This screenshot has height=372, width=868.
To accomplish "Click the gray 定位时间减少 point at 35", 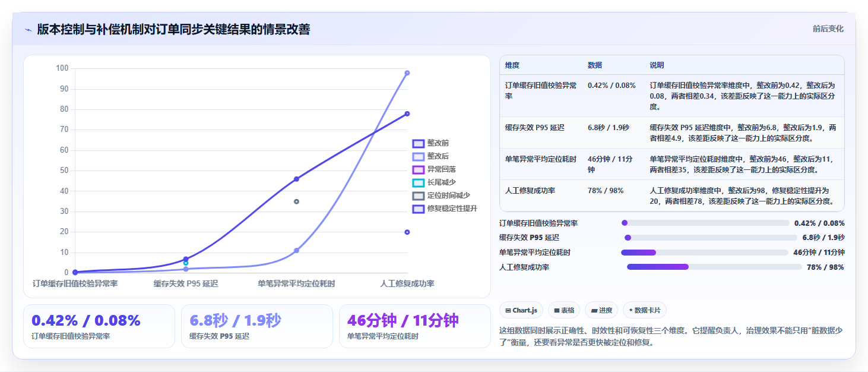I will tap(296, 201).
